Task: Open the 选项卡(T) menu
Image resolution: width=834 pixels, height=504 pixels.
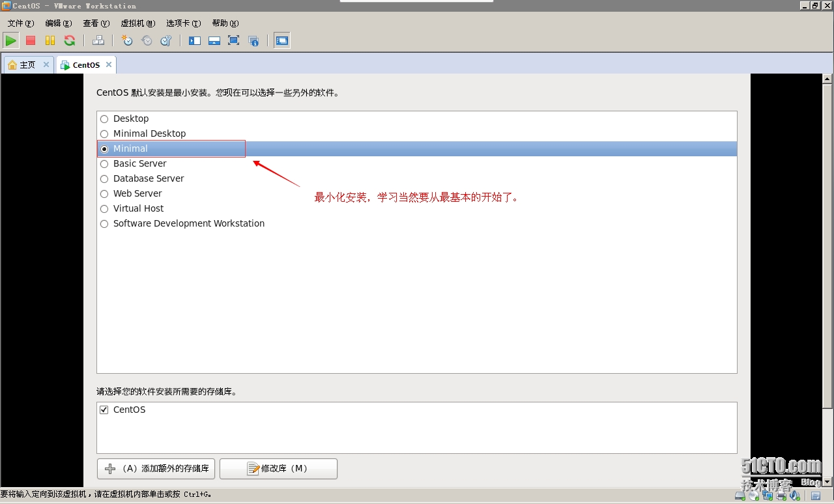Action: tap(183, 23)
